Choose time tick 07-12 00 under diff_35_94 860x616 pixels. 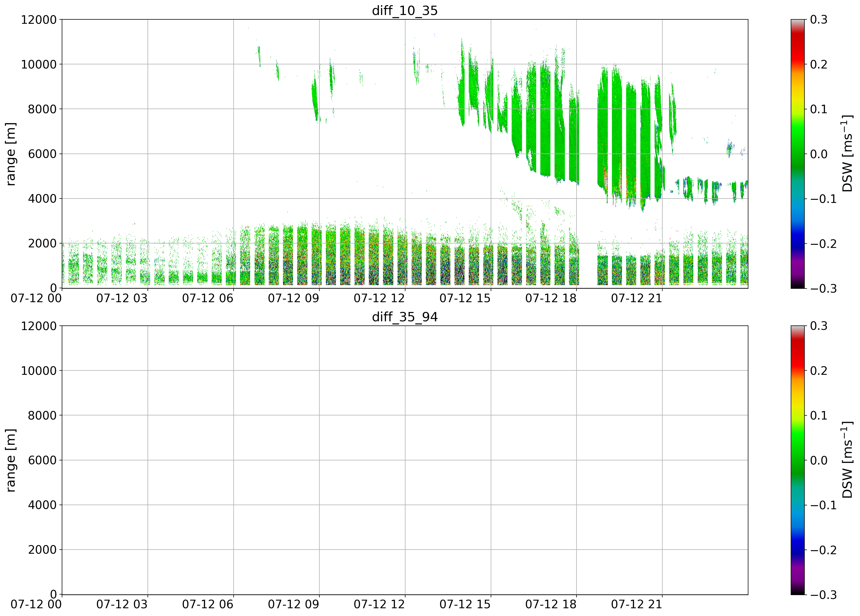pyautogui.click(x=36, y=605)
